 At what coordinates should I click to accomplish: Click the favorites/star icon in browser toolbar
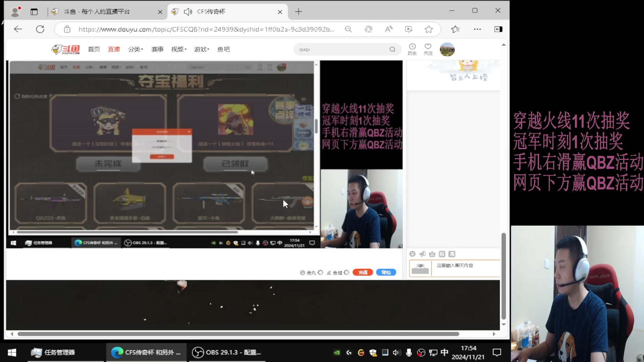pos(429,29)
